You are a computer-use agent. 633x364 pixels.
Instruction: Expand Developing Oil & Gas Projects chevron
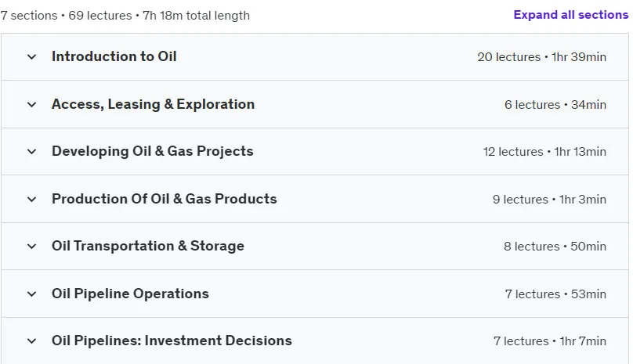point(31,152)
